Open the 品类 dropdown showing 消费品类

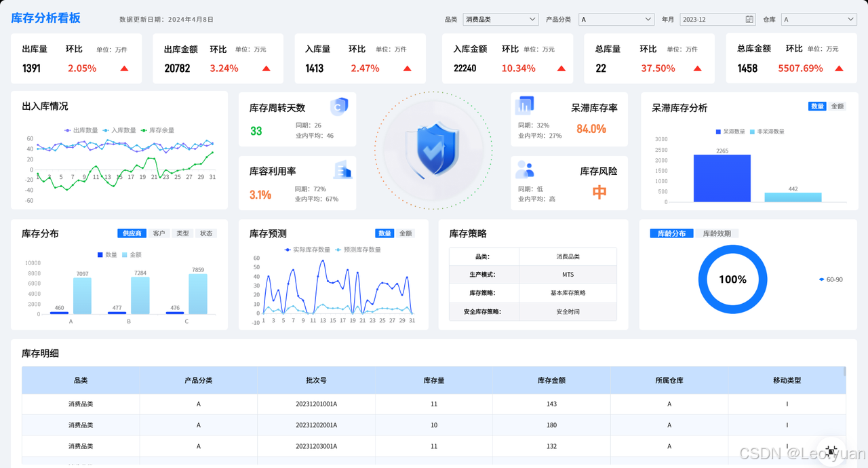[500, 20]
